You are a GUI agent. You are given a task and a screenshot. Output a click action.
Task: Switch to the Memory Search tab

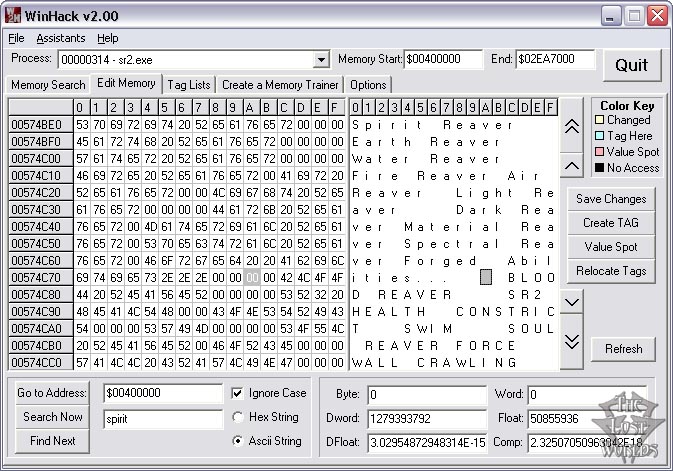(48, 85)
